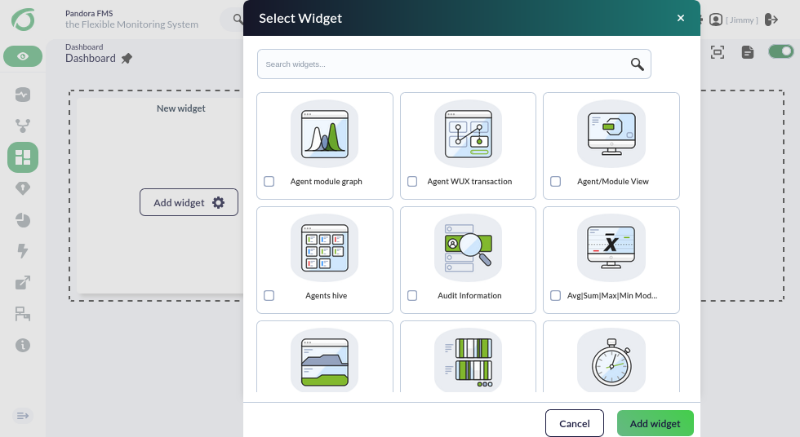Select the Audit information widget image
The width and height of the screenshot is (800, 437).
(468, 248)
